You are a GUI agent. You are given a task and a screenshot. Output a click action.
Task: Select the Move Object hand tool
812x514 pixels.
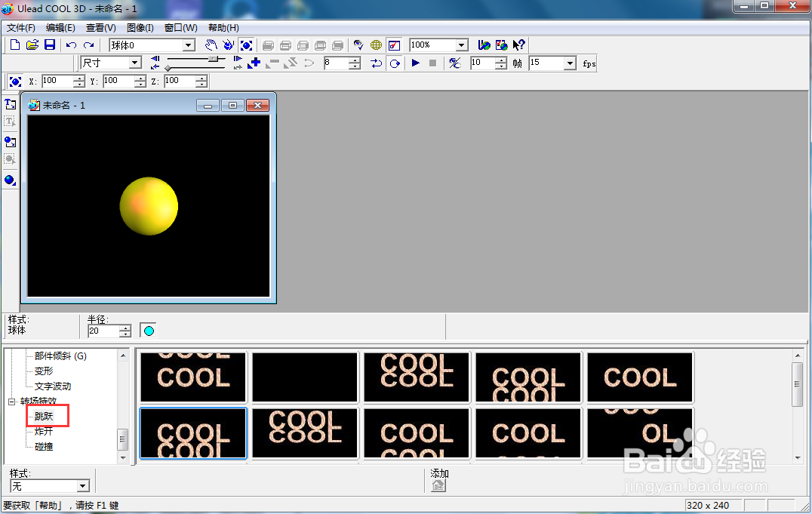[211, 45]
